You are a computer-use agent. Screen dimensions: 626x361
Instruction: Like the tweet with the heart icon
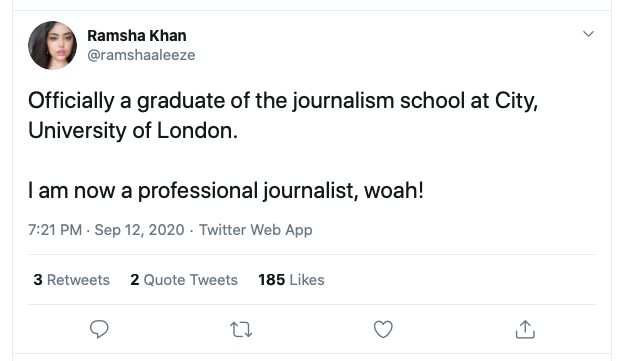[x=383, y=329]
